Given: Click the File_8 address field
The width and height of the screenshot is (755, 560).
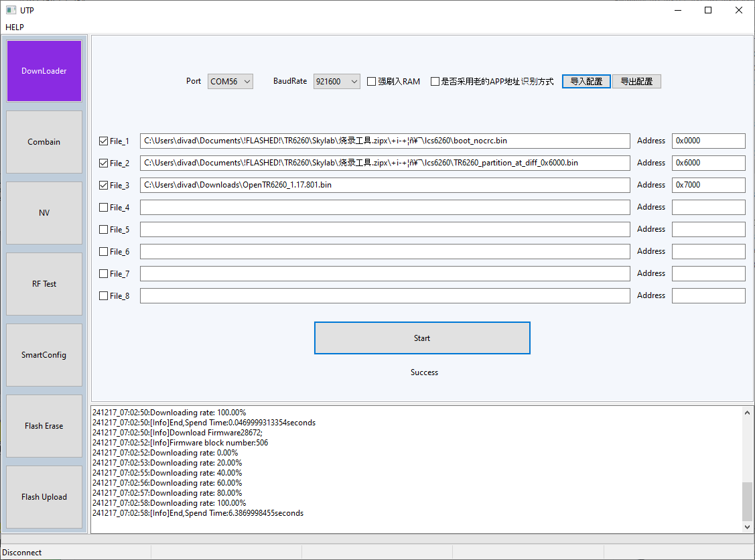Looking at the screenshot, I should coord(708,296).
